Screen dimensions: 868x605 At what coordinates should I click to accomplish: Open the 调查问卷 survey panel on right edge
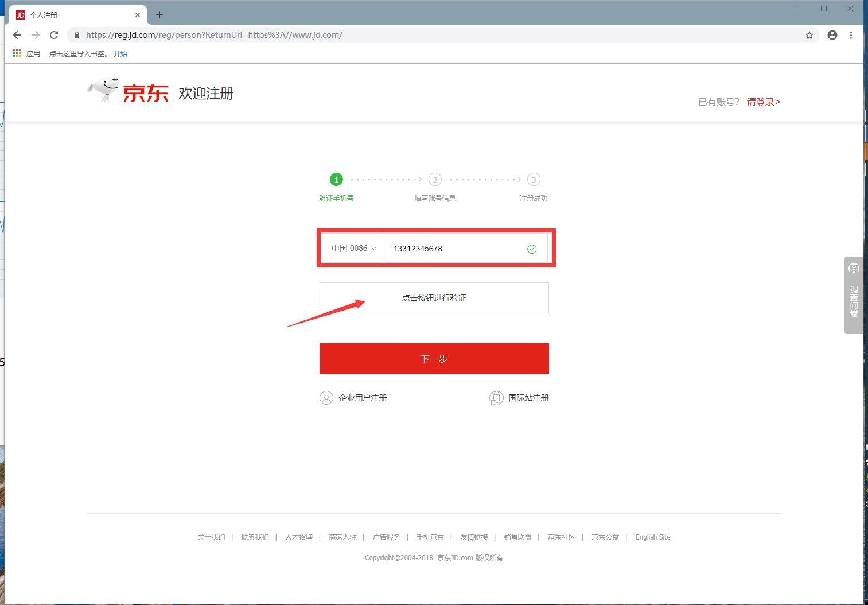click(x=854, y=295)
